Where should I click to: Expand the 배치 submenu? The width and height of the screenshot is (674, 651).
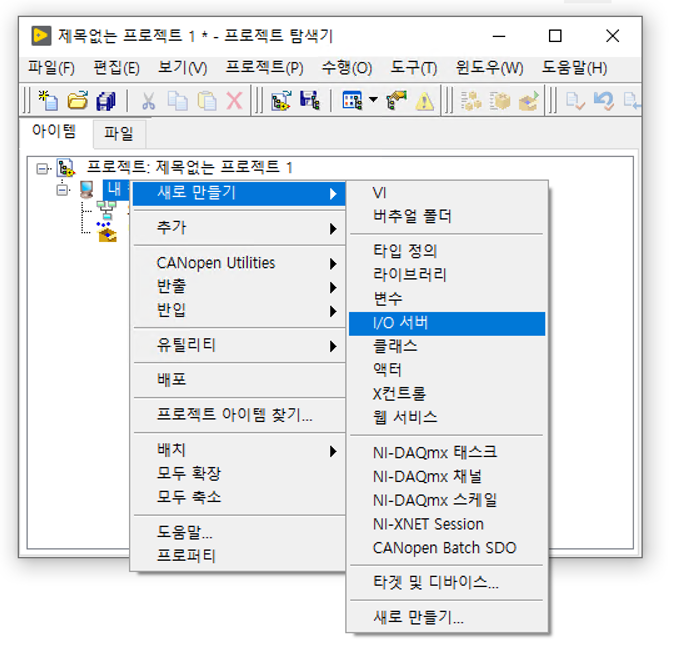[x=239, y=451]
